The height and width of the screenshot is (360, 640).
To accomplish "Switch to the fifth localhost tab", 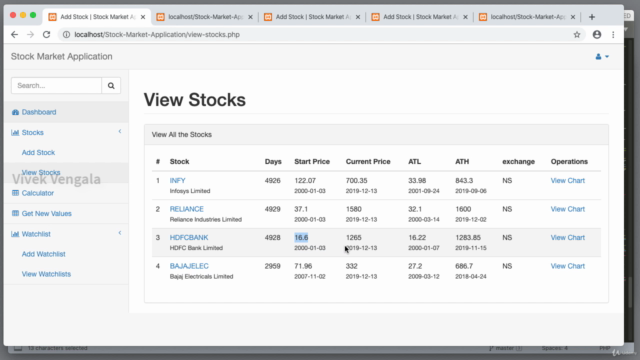I will 527,17.
